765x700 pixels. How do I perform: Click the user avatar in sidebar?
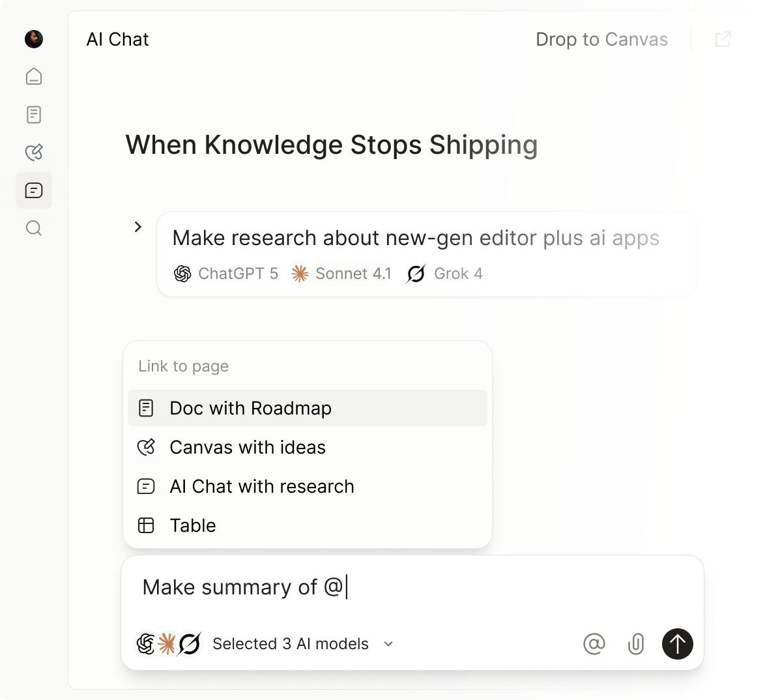34,39
